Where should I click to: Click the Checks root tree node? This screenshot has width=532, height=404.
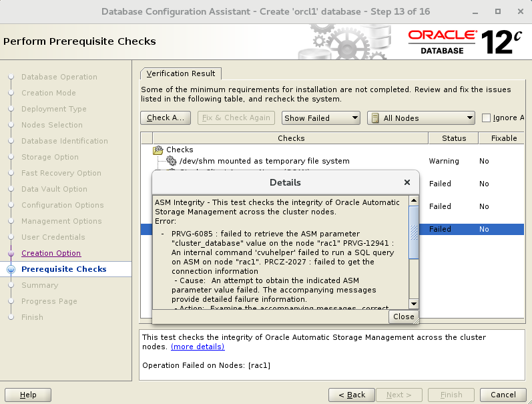(x=180, y=150)
